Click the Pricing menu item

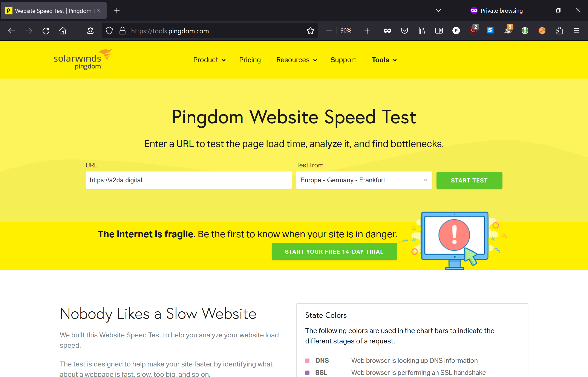click(250, 60)
